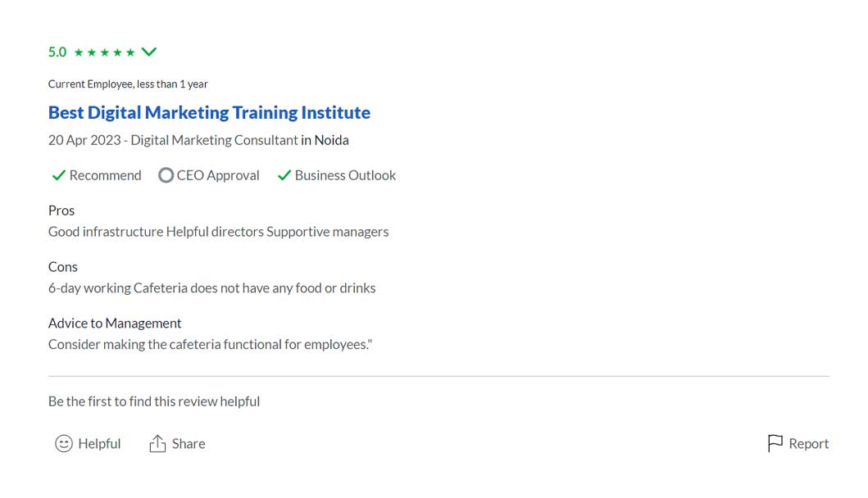This screenshot has width=868, height=498.
Task: Click the CEO Approval circle indicator
Action: click(x=166, y=175)
